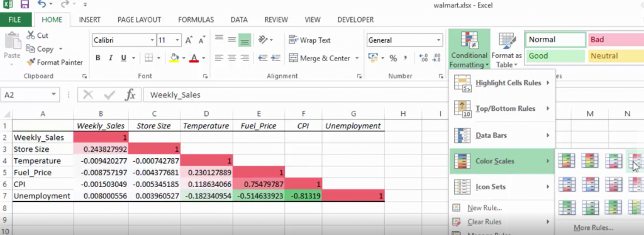
Task: Open the fill color dropdown arrow
Action: point(184,58)
